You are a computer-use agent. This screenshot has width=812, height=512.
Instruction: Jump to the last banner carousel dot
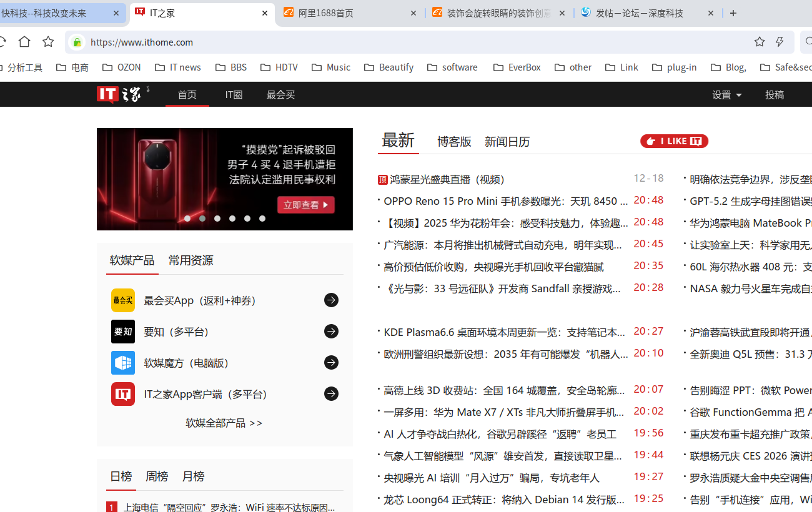point(262,219)
